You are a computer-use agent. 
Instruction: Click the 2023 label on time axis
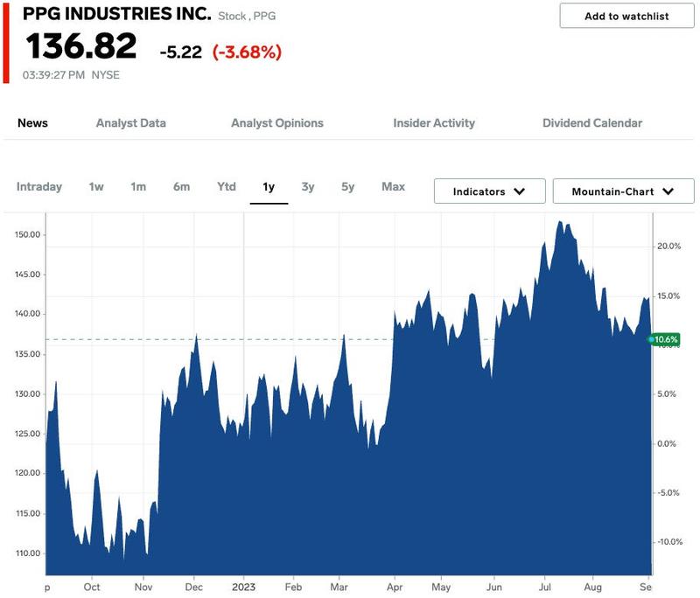243,587
